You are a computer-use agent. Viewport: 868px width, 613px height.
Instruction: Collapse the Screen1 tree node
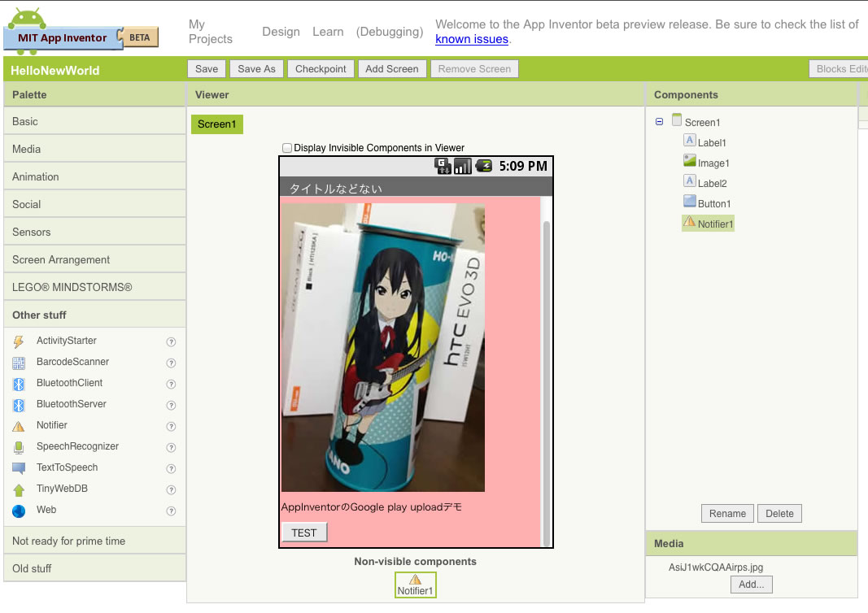pyautogui.click(x=659, y=122)
